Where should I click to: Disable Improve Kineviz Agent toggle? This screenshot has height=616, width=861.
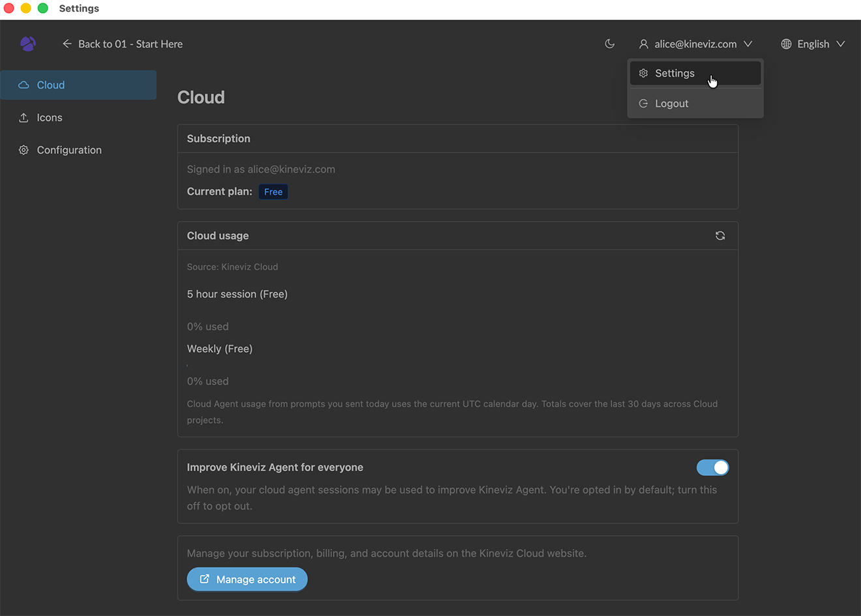click(712, 467)
